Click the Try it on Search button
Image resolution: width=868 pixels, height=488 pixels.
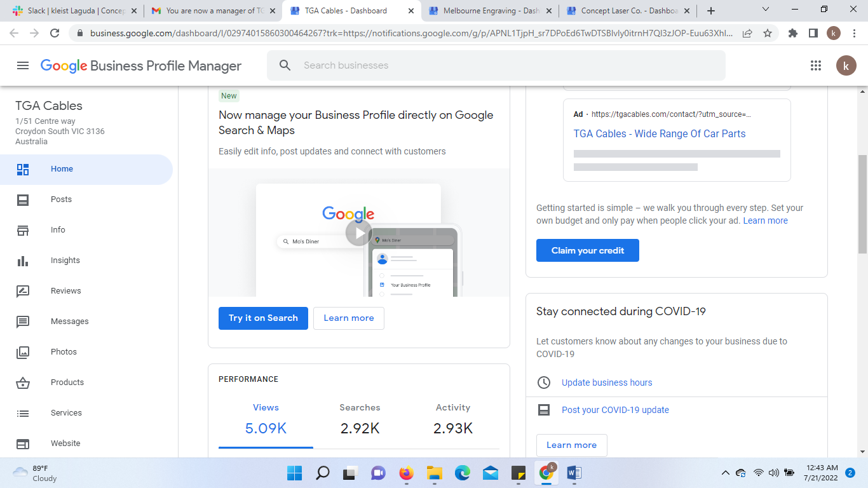coord(263,318)
